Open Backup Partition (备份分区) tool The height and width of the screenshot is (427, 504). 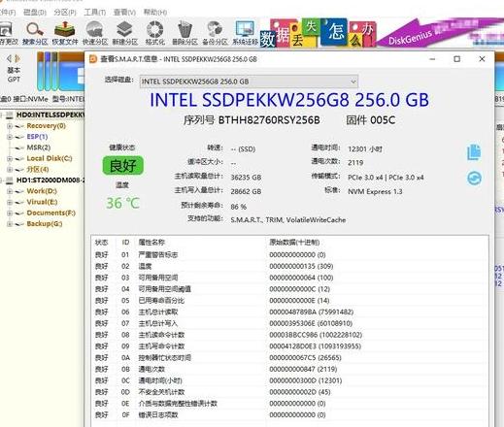tap(215, 33)
